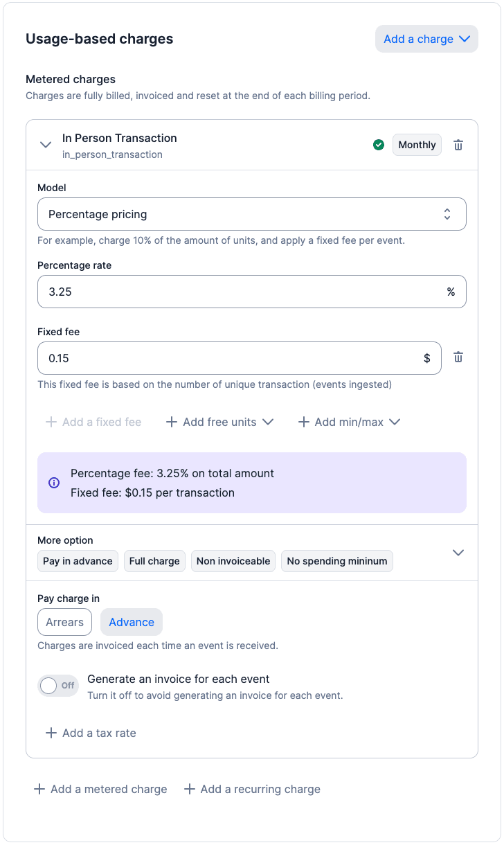Delete the In Person Transaction charge
Viewport: 504px width, 845px height.
point(458,145)
